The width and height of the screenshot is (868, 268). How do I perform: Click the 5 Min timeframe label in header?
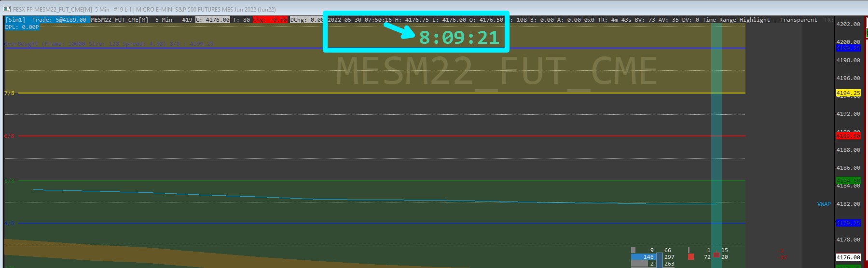point(164,20)
